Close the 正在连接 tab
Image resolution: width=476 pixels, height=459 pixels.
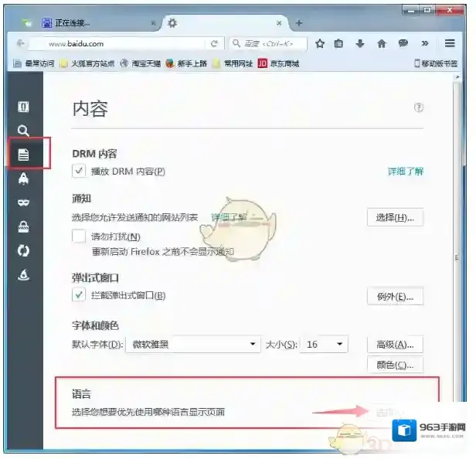coord(153,23)
